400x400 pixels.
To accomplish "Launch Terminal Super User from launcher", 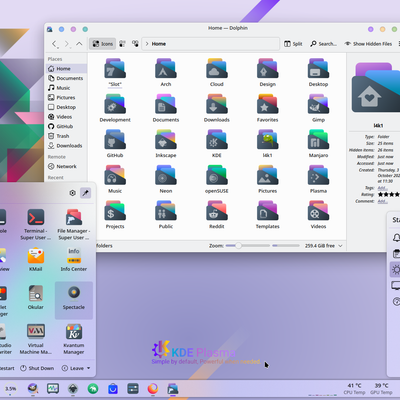I will (36, 224).
